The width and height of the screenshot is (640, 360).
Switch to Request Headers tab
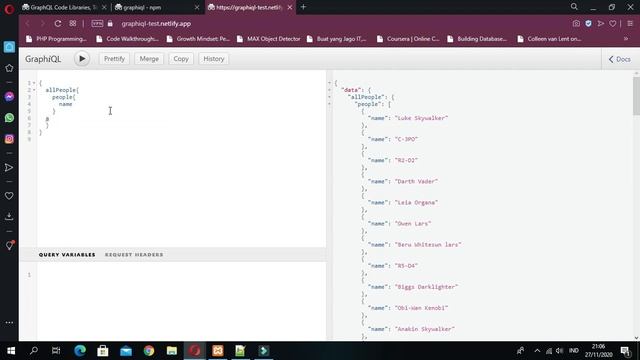tap(134, 255)
